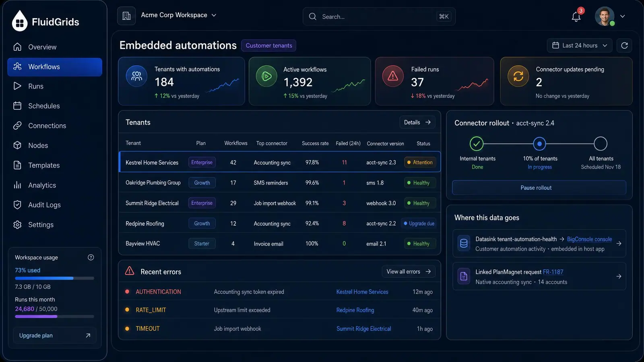This screenshot has height=362, width=644.
Task: Open Schedules in the sidebar
Action: (54, 106)
